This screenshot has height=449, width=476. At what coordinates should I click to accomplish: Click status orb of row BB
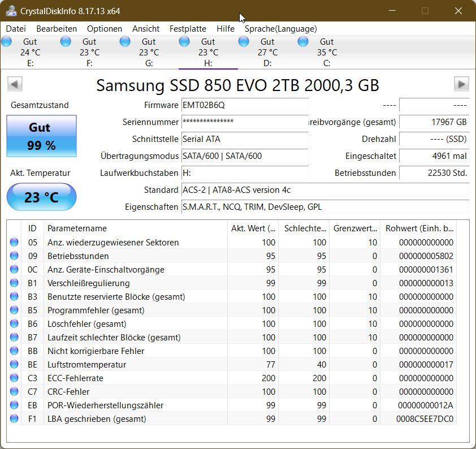14,351
